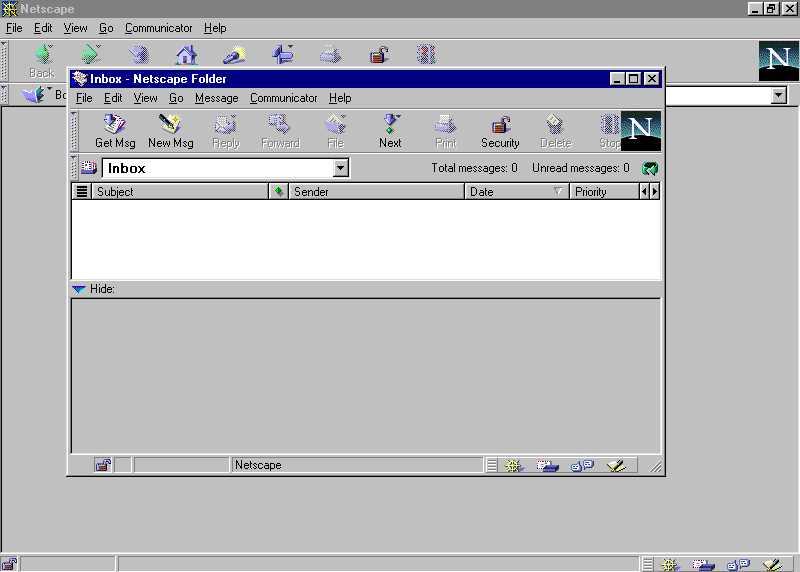Image resolution: width=800 pixels, height=572 pixels.
Task: Open the Navigator window Help menu
Action: [x=215, y=28]
